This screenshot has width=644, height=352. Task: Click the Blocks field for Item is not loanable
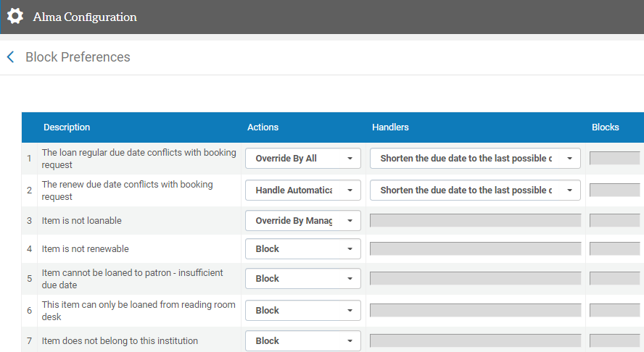(x=615, y=221)
